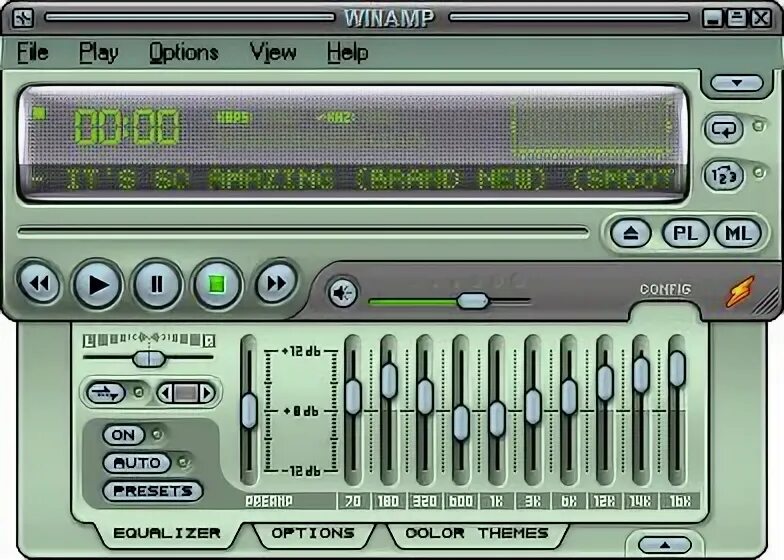Viewport: 784px width, 560px height.
Task: Click the 70 Hz band slider handle
Action: [353, 397]
